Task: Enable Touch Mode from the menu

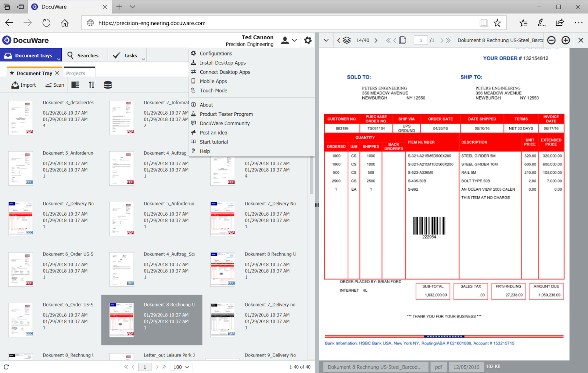Action: (x=213, y=90)
